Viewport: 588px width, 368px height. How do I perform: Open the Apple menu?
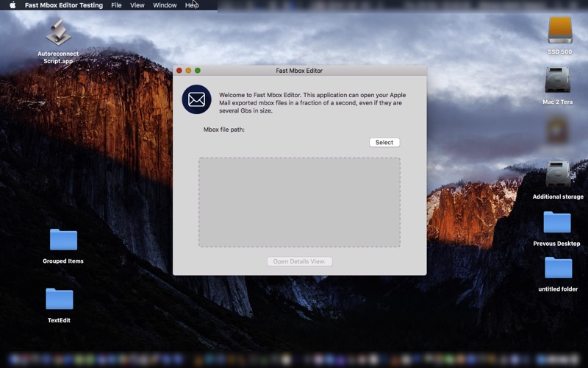(12, 5)
